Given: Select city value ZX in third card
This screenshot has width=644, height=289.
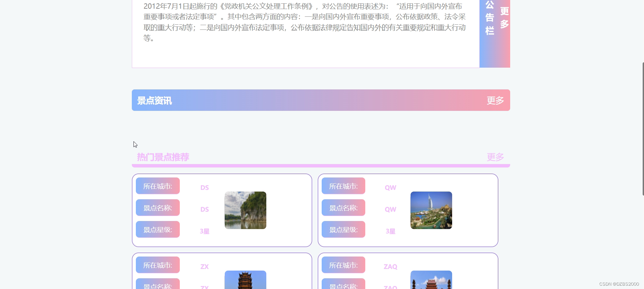Looking at the screenshot, I should click(205, 267).
